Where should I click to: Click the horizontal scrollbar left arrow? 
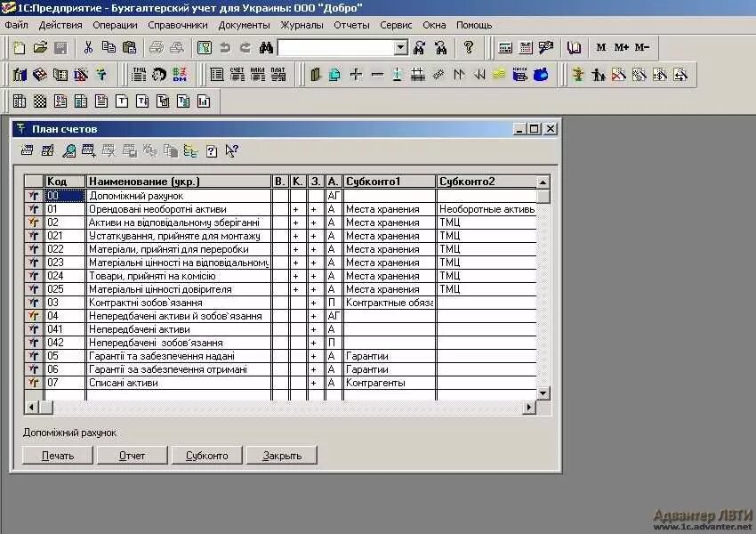tap(31, 408)
